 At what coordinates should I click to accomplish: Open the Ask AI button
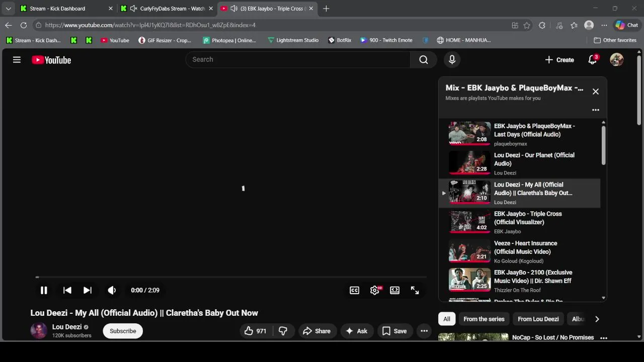coord(357,331)
